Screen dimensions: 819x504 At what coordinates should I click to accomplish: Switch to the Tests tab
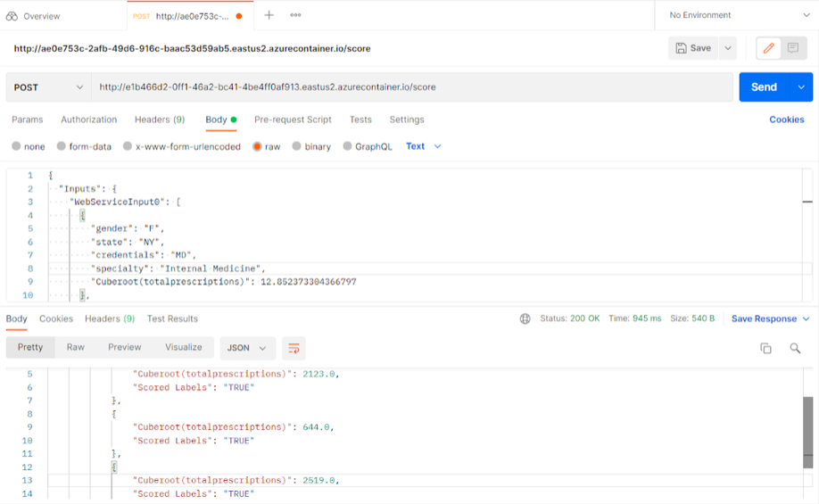point(360,120)
